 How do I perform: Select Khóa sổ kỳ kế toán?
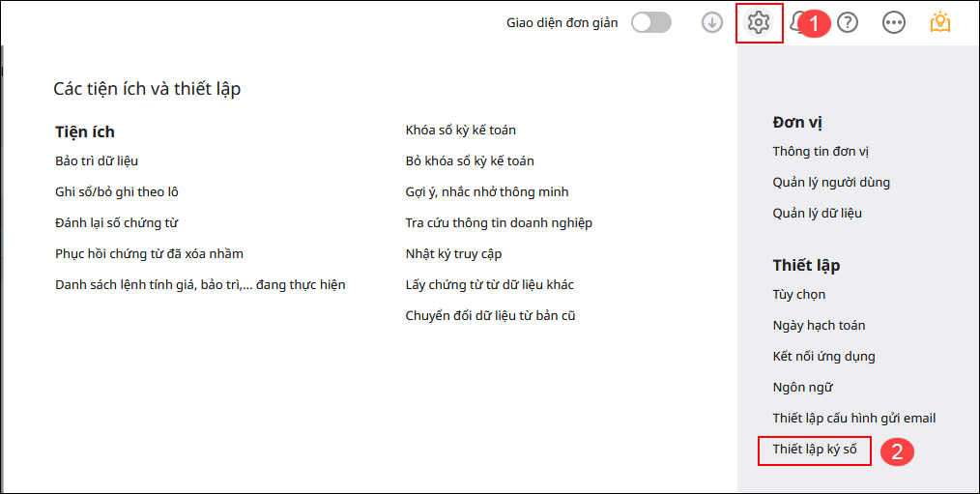[461, 131]
